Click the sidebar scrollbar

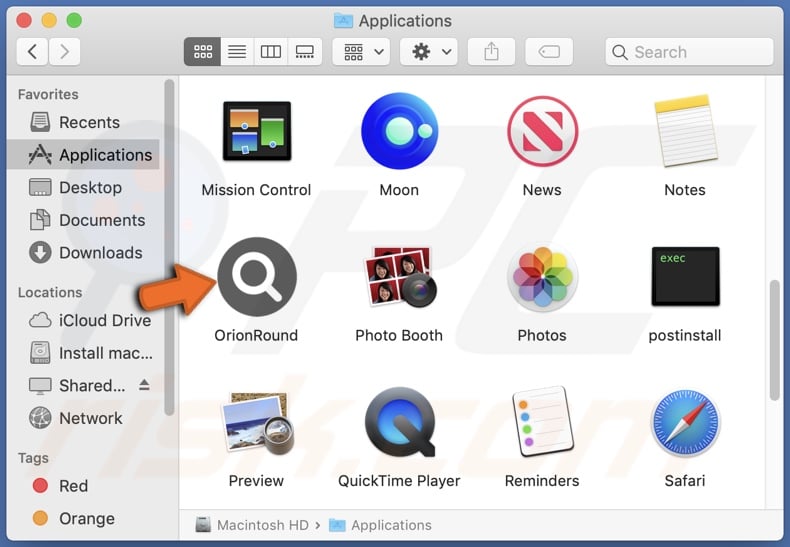169,247
